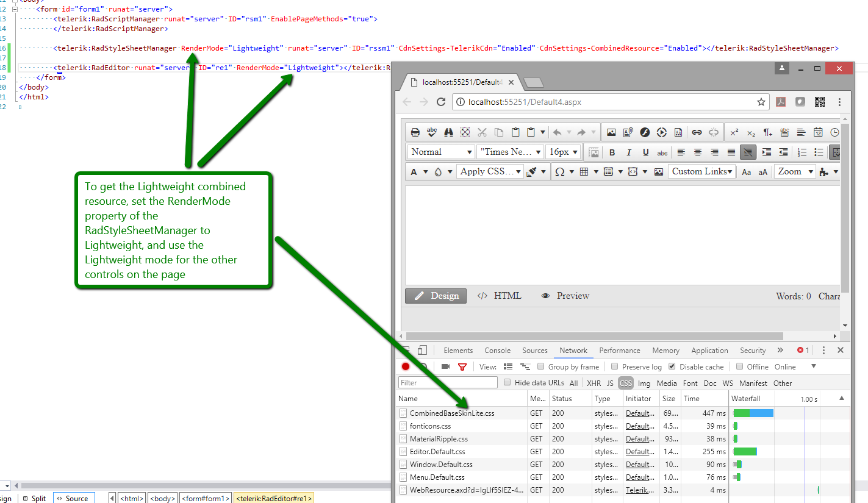Viewport: 868px width, 503px height.
Task: Enable the Preserve log checkbox
Action: (615, 366)
